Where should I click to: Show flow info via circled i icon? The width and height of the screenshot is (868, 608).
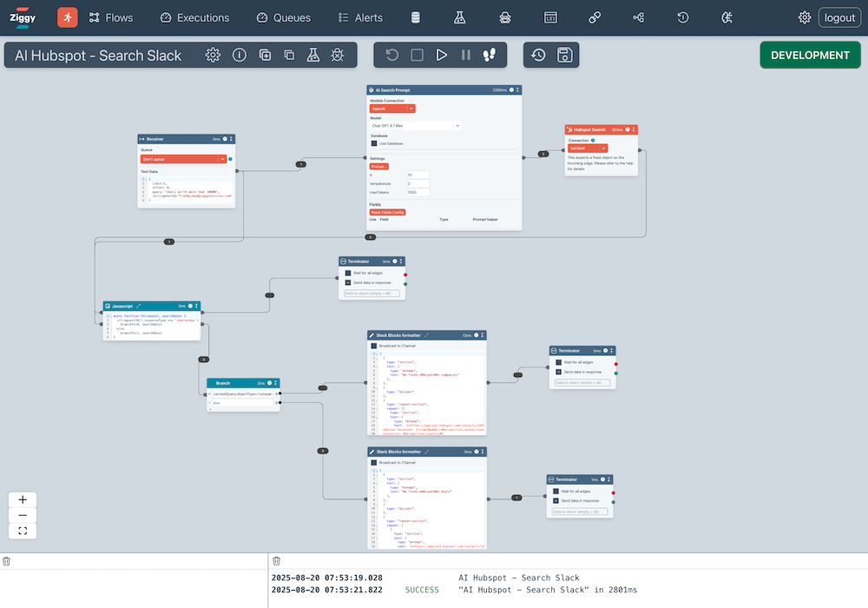click(240, 55)
